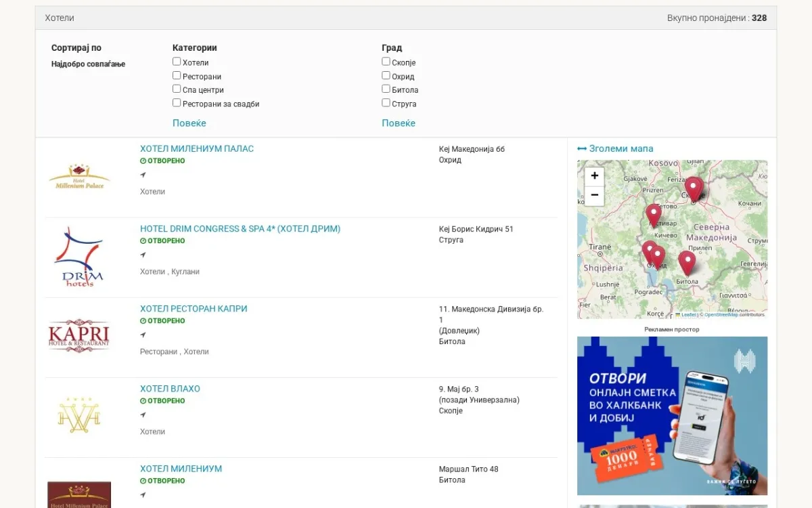
Task: Zoom in on the map
Action: tap(594, 176)
